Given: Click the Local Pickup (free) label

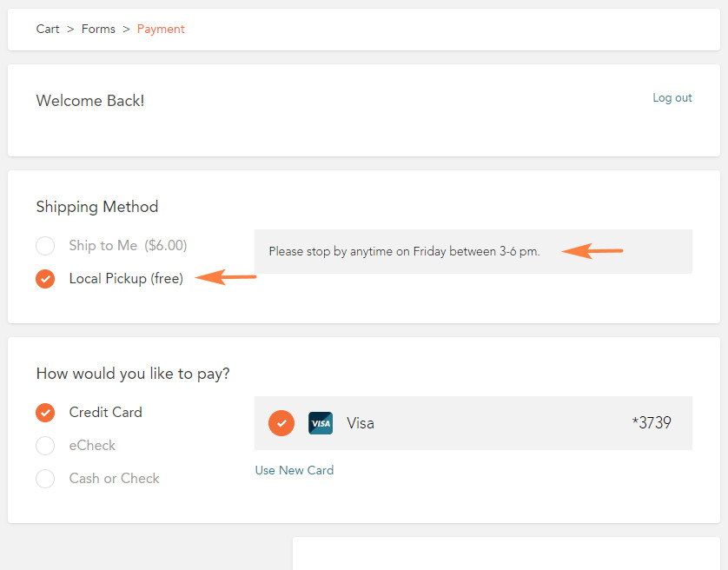Looking at the screenshot, I should [x=126, y=278].
